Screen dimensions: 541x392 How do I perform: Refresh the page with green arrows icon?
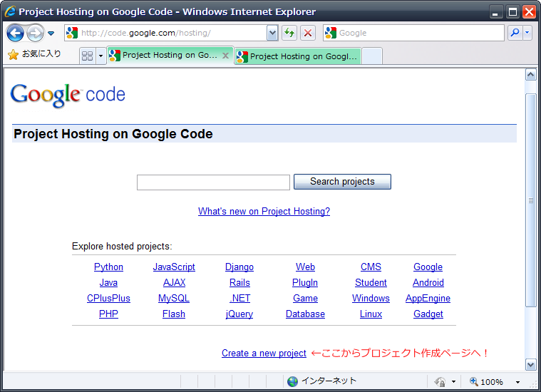coord(289,33)
